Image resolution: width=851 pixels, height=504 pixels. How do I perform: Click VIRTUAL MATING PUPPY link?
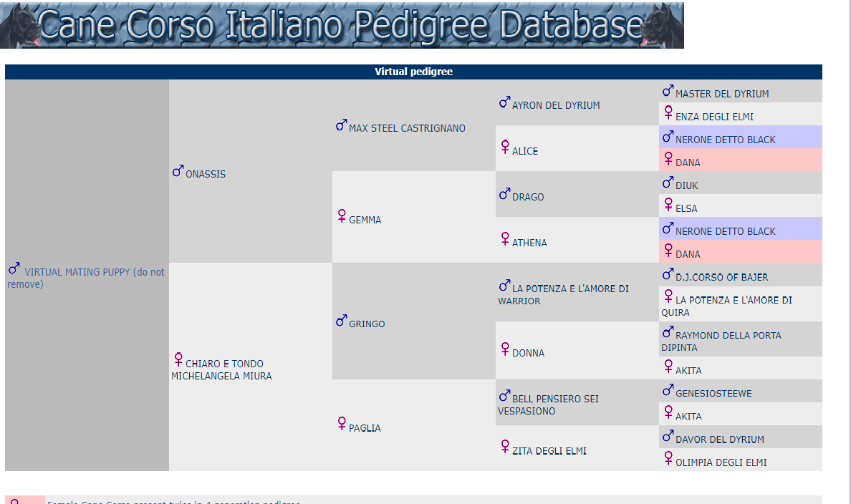click(x=86, y=278)
